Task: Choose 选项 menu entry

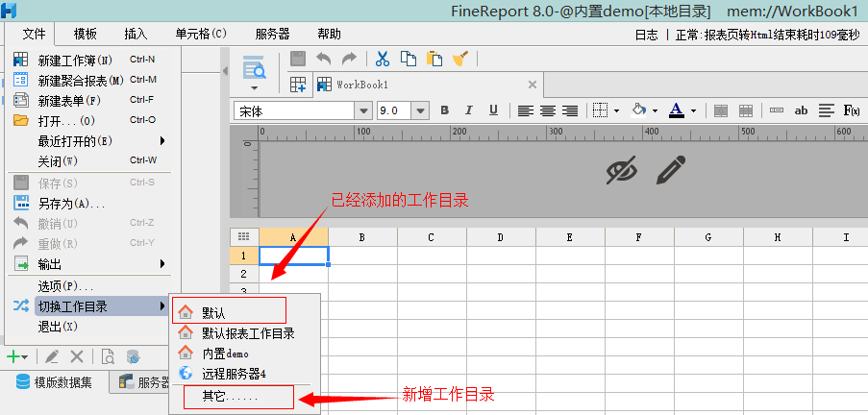Action: click(88, 286)
